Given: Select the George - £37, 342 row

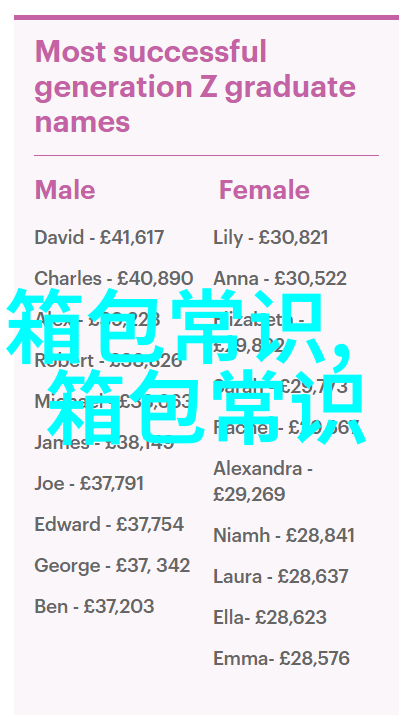Looking at the screenshot, I should 112,565.
